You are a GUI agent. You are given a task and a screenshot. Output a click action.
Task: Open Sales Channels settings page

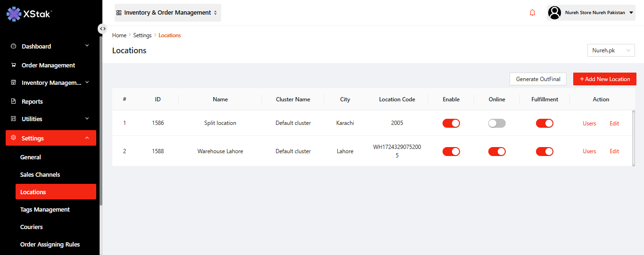pyautogui.click(x=40, y=174)
